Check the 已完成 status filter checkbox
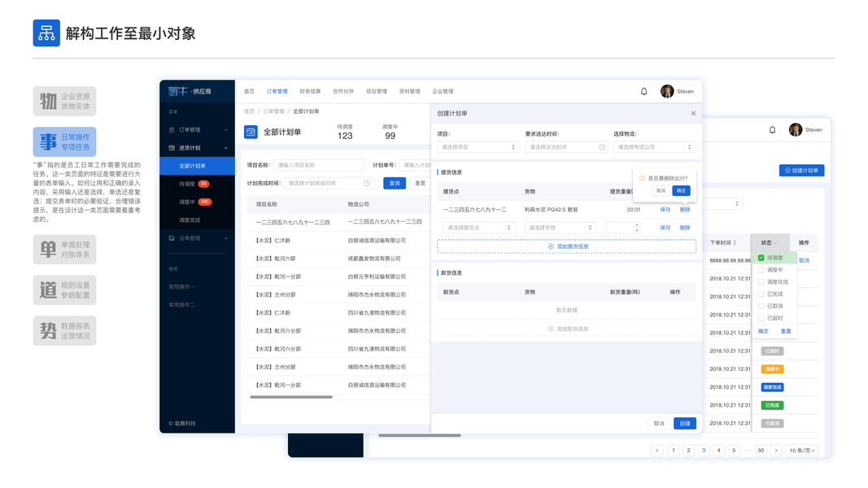Screen dimensions: 868x488 click(761, 294)
